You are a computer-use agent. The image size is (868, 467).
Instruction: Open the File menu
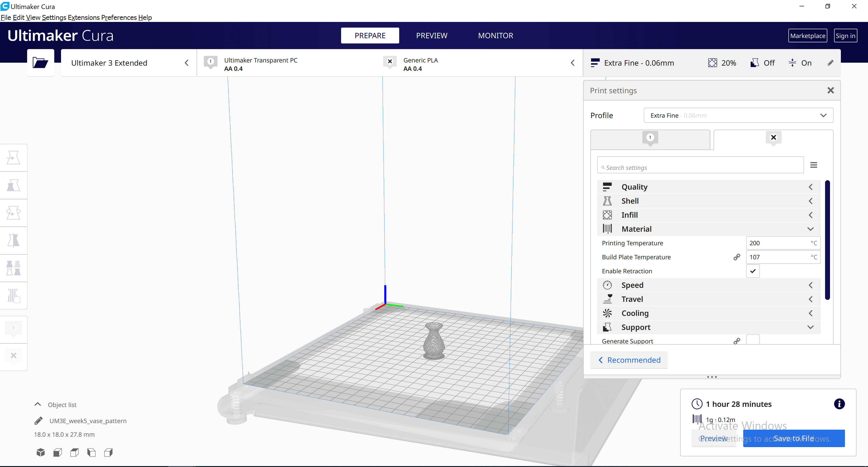(6, 17)
